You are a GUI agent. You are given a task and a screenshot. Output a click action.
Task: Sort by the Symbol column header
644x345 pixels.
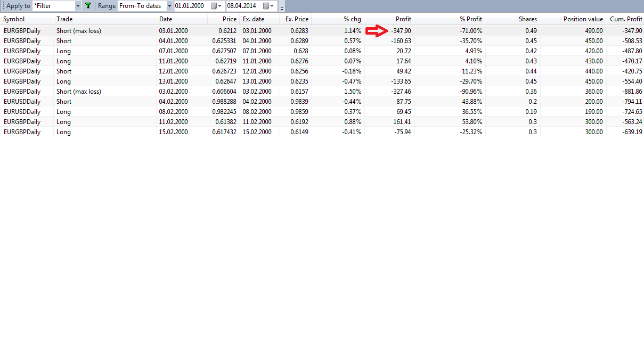27,19
